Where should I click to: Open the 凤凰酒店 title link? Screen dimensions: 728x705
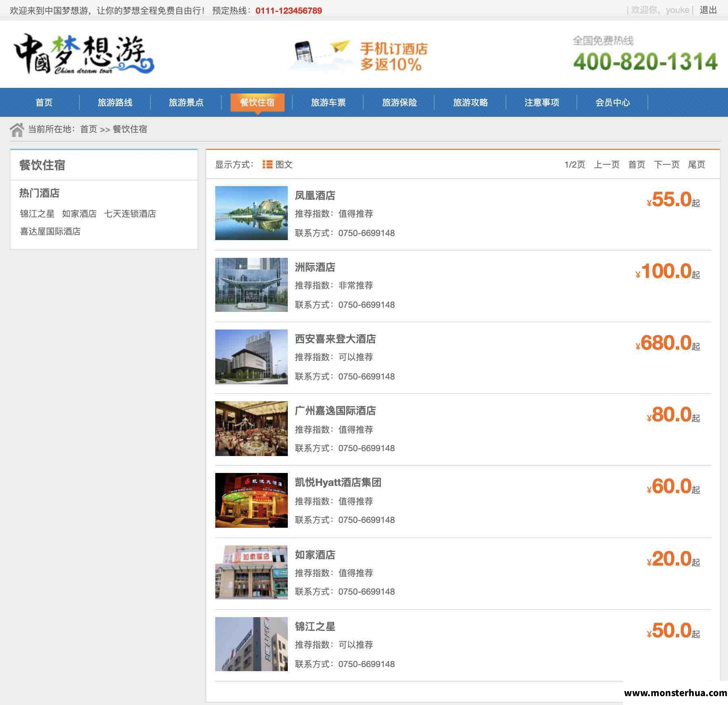tap(315, 195)
